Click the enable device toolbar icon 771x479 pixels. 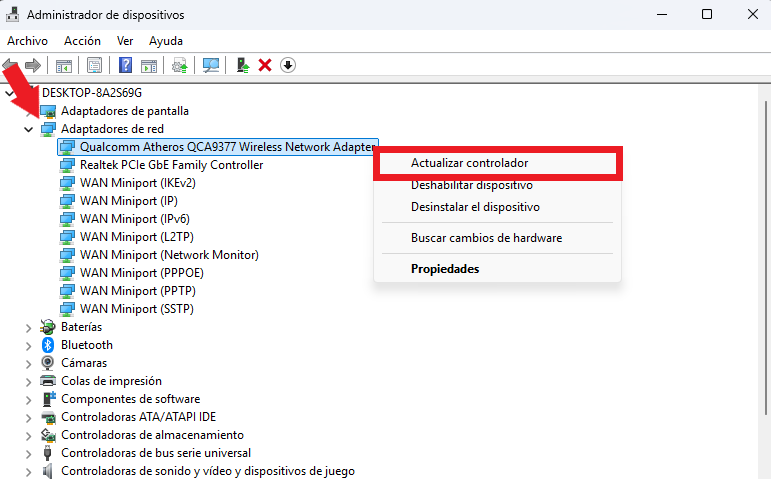point(242,65)
